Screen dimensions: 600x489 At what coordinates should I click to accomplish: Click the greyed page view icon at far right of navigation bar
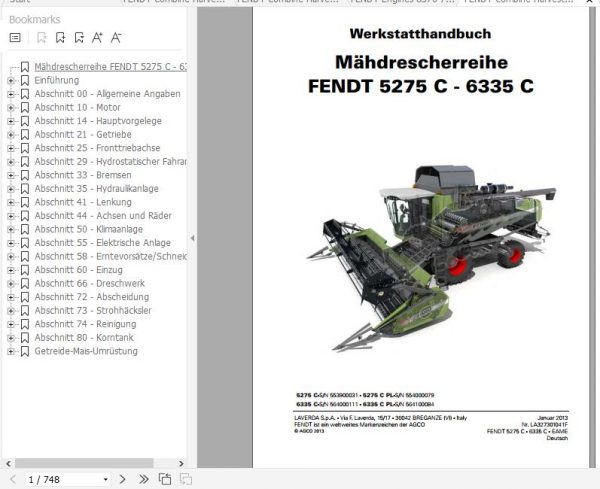186,479
